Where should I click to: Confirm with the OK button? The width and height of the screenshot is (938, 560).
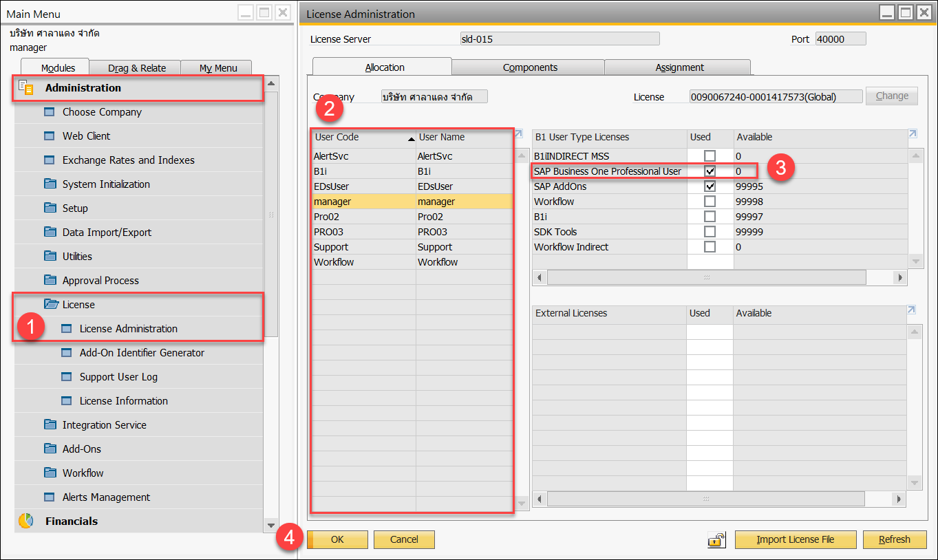[337, 540]
